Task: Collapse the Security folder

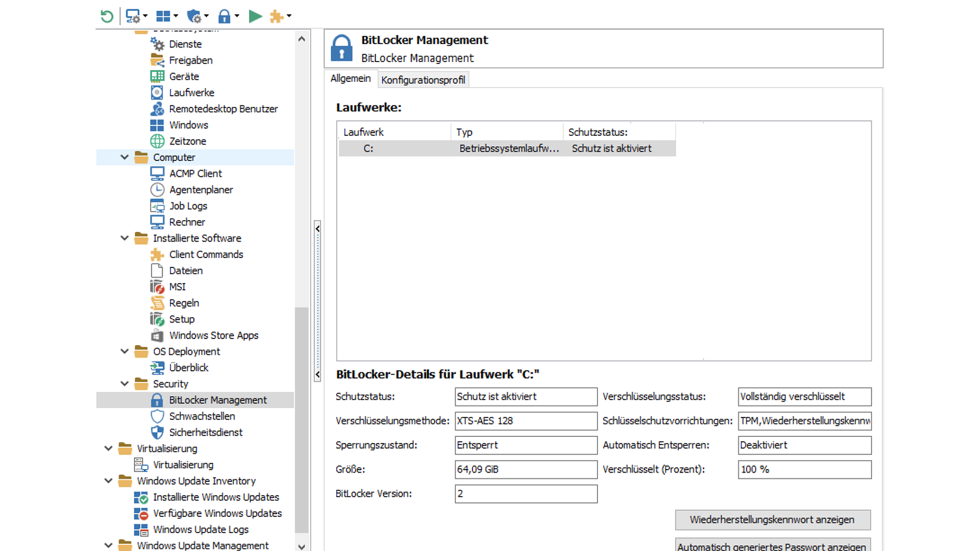Action: point(125,384)
